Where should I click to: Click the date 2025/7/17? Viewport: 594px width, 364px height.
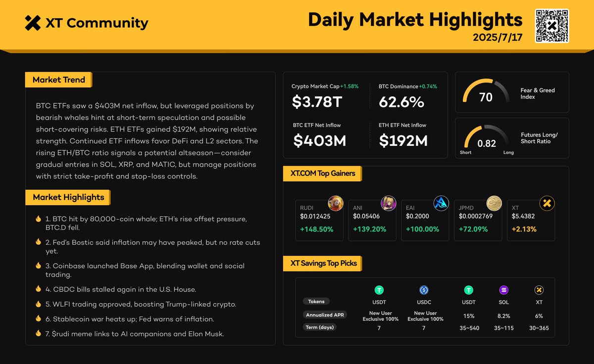click(x=497, y=38)
